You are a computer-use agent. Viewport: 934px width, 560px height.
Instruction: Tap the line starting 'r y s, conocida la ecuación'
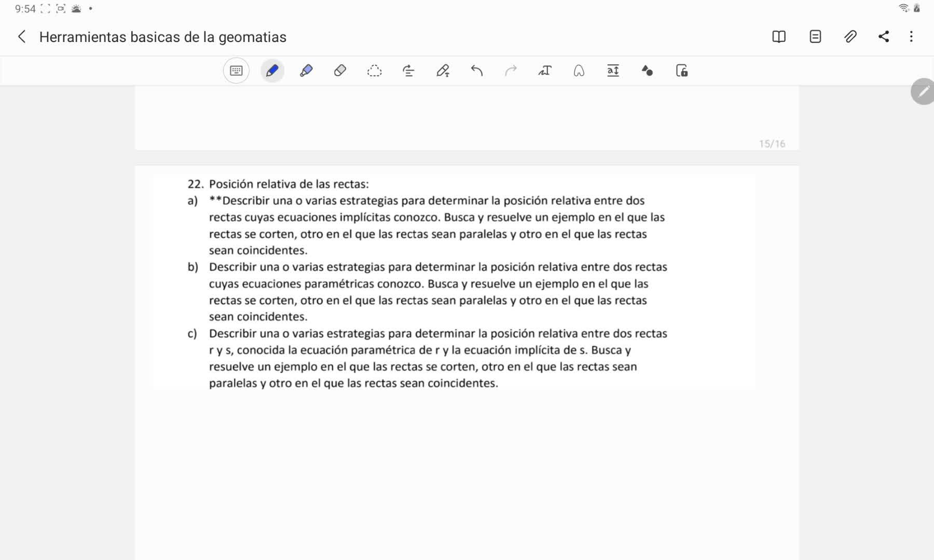tap(420, 350)
